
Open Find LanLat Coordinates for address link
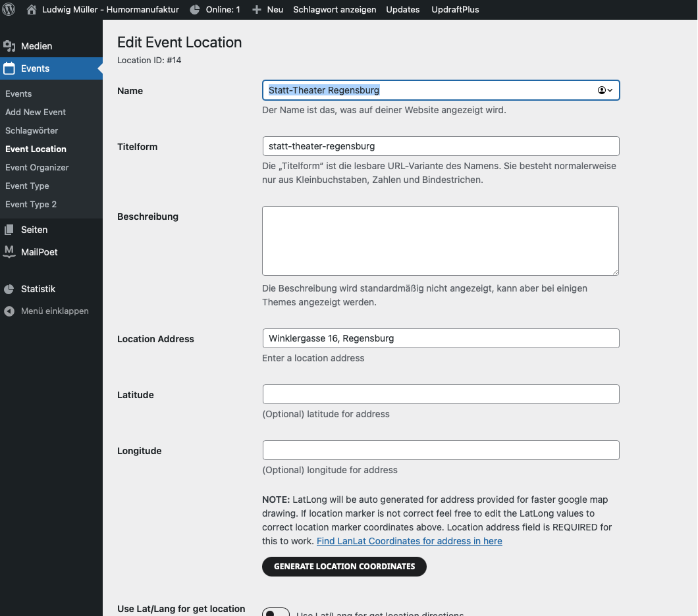(x=409, y=541)
